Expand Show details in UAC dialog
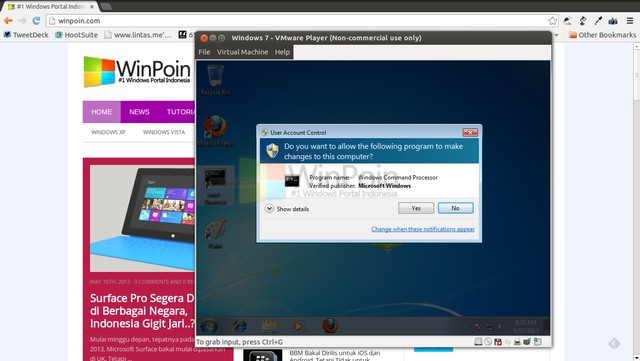 tap(287, 209)
